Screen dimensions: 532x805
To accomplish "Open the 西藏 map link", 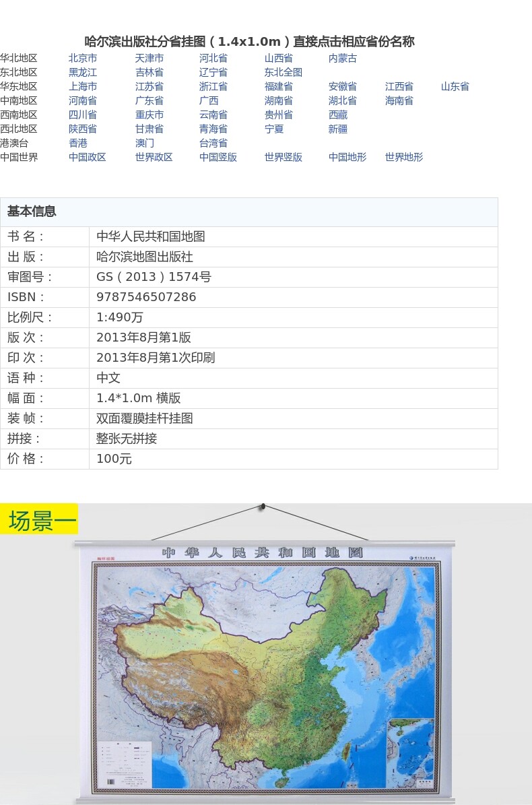I will coord(338,115).
